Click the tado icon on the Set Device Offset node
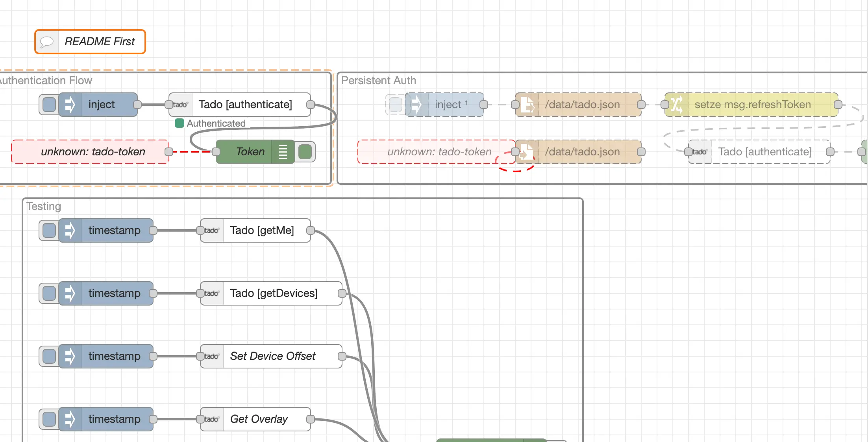 tap(212, 356)
